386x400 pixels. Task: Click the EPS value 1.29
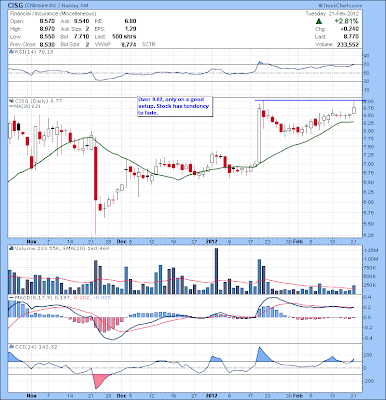point(130,29)
